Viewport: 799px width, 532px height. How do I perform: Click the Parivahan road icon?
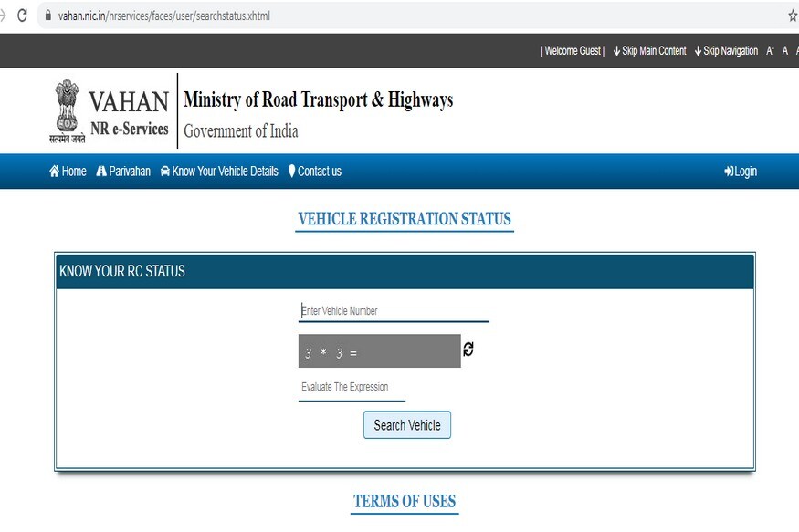tap(101, 171)
